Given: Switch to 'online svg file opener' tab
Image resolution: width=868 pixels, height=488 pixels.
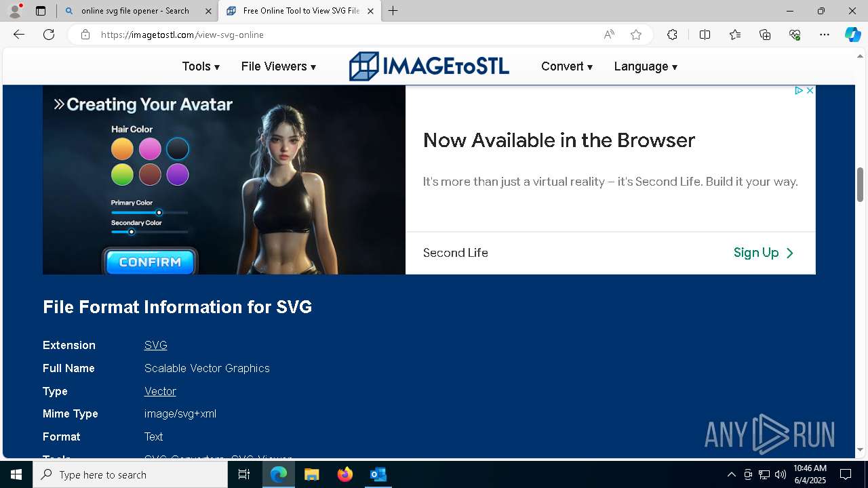Looking at the screenshot, I should [x=138, y=11].
